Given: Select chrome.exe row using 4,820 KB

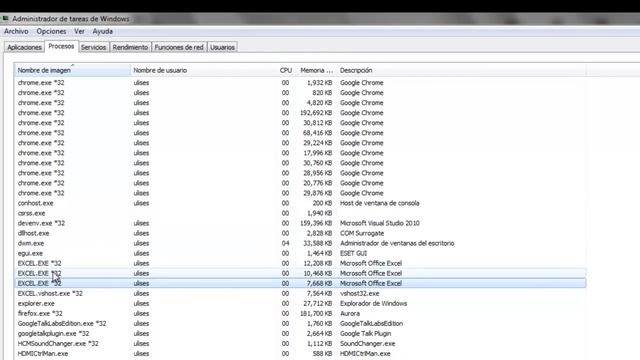Looking at the screenshot, I should pos(300,103).
